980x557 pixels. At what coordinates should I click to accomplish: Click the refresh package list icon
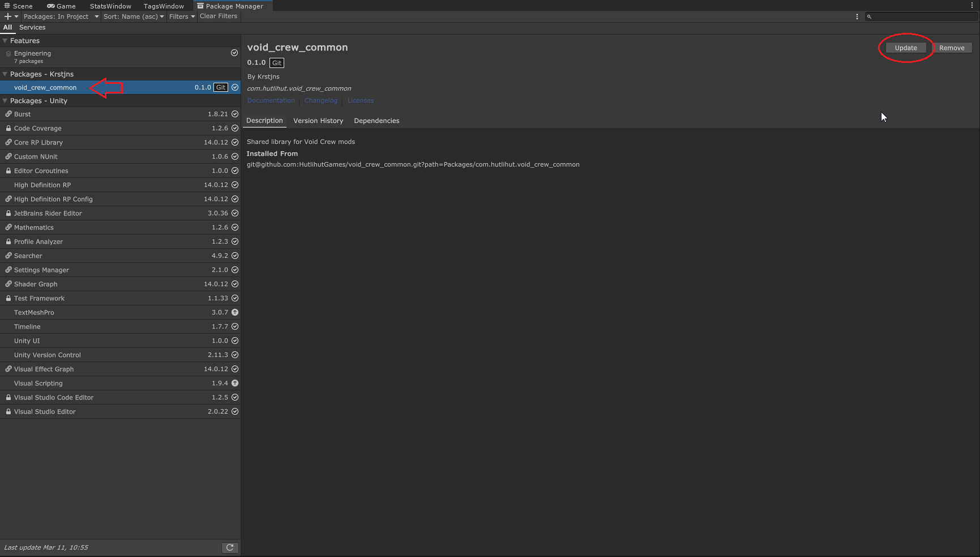230,547
